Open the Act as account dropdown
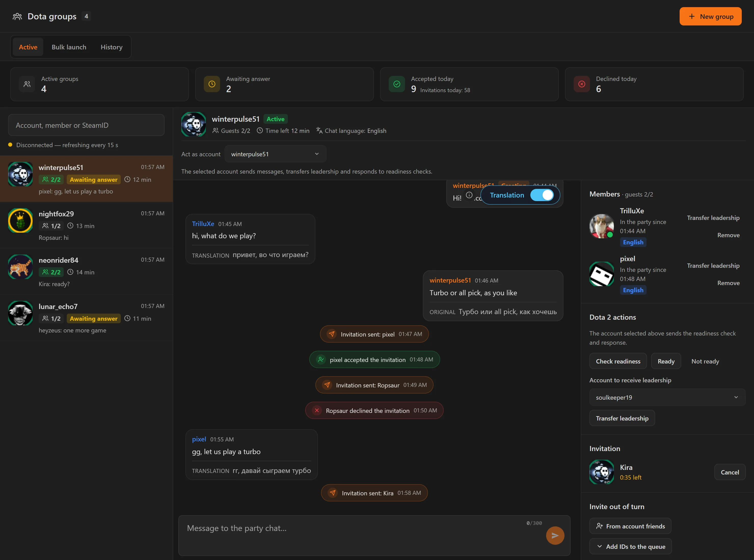754x560 pixels. [275, 154]
